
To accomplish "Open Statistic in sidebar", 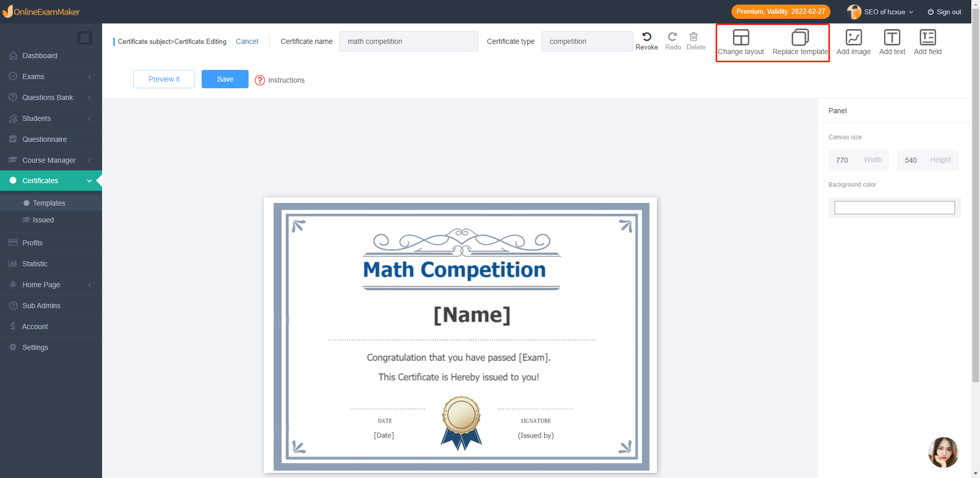I will click(51, 264).
